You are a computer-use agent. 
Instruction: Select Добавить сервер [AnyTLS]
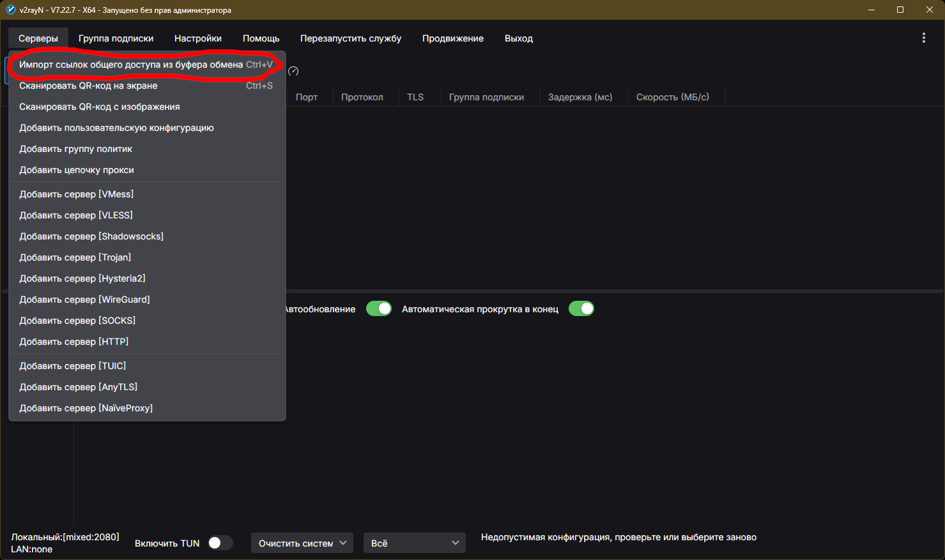pos(147,387)
